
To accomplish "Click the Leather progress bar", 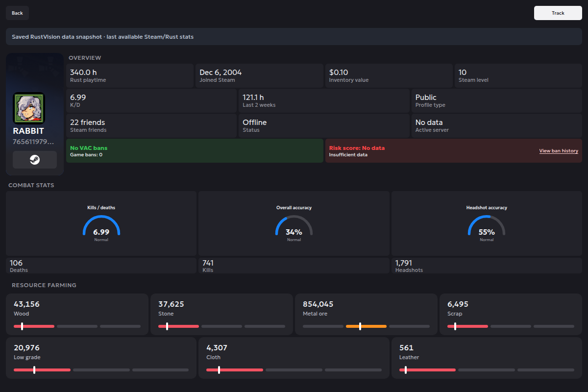I will point(487,370).
